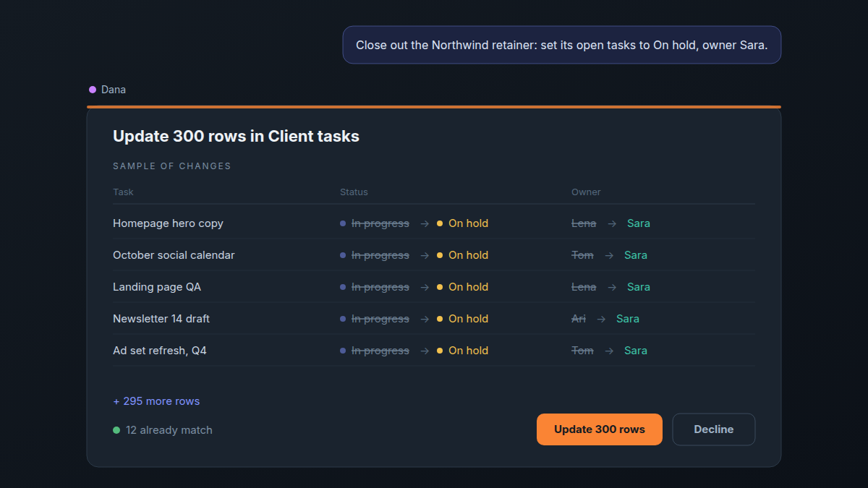
Task: Confirm with Update 300 rows button
Action: point(600,429)
